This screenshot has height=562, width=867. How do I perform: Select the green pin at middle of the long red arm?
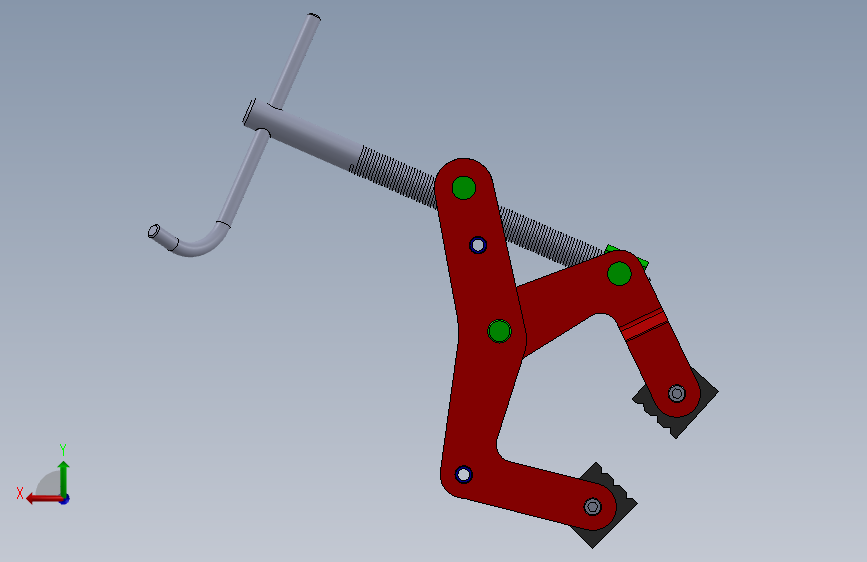pos(499,331)
